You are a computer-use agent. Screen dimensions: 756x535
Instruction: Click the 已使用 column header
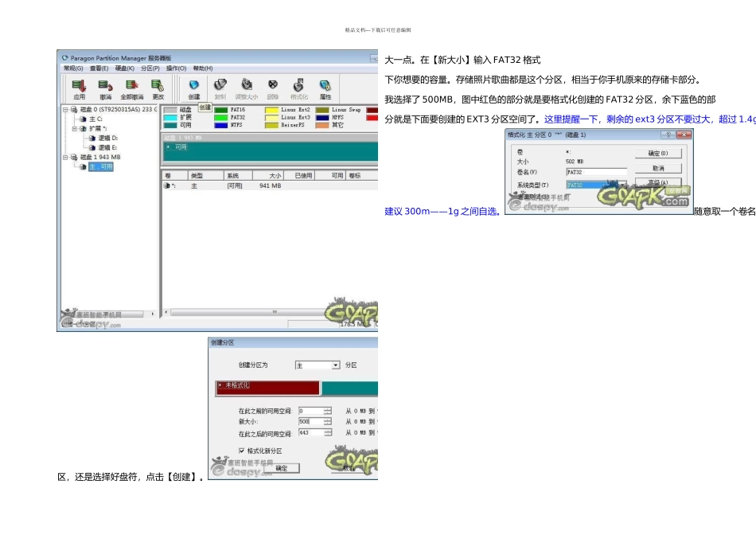[299, 176]
